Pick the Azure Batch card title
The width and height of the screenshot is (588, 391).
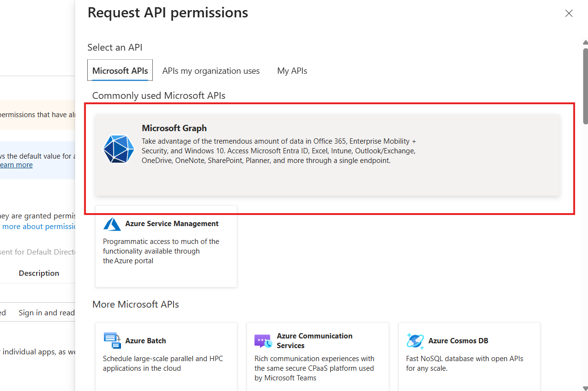coord(146,341)
